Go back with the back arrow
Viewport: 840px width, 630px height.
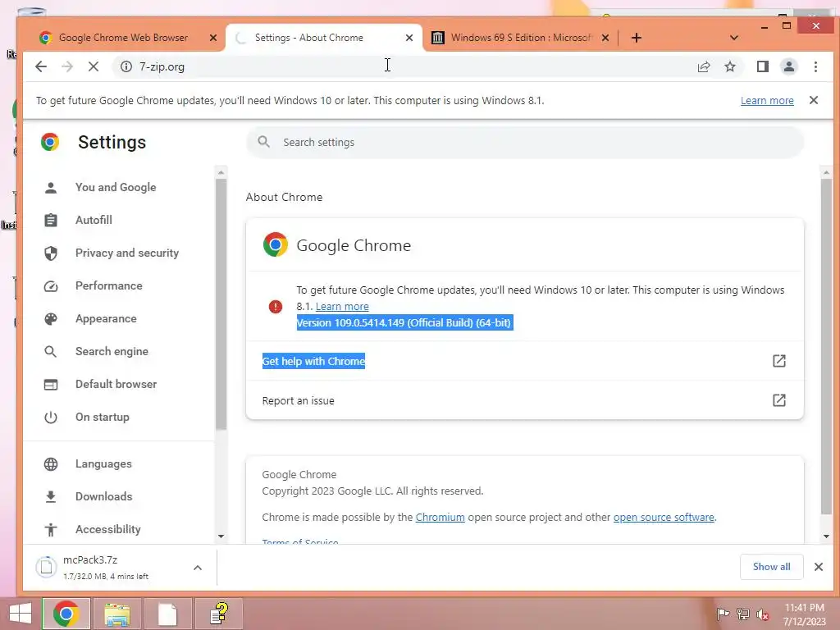point(41,66)
